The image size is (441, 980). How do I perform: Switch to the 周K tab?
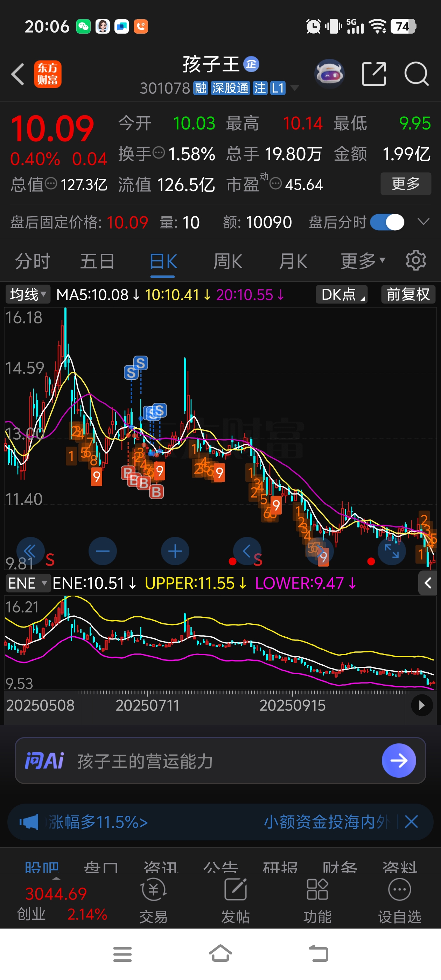(227, 261)
